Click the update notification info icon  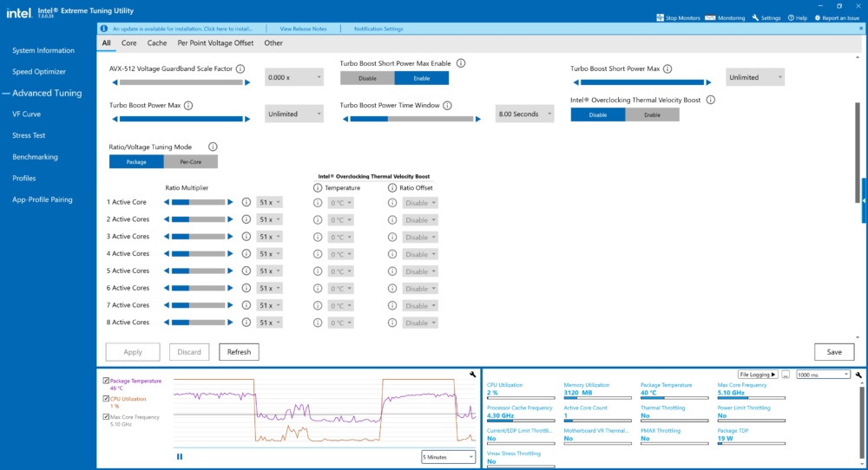tap(104, 29)
